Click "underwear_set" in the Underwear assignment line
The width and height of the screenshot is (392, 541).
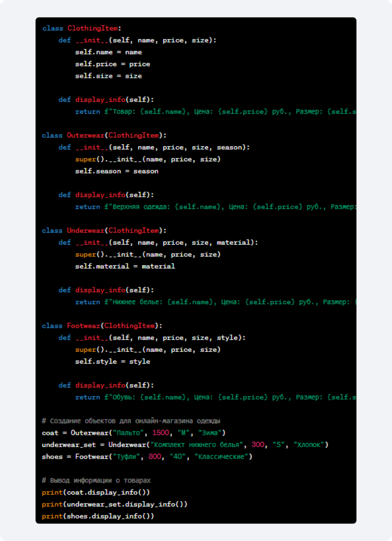coord(69,445)
